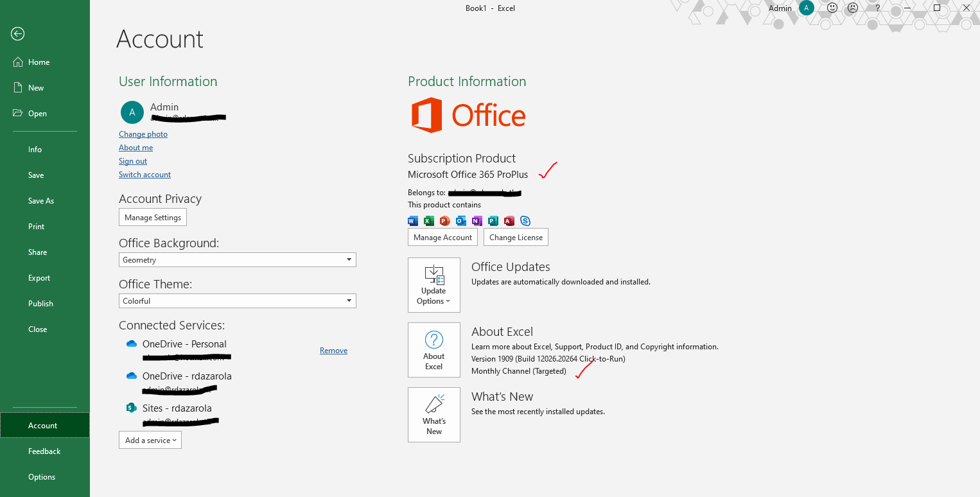Go to Home in the sidebar
The height and width of the screenshot is (497, 980).
(x=45, y=62)
